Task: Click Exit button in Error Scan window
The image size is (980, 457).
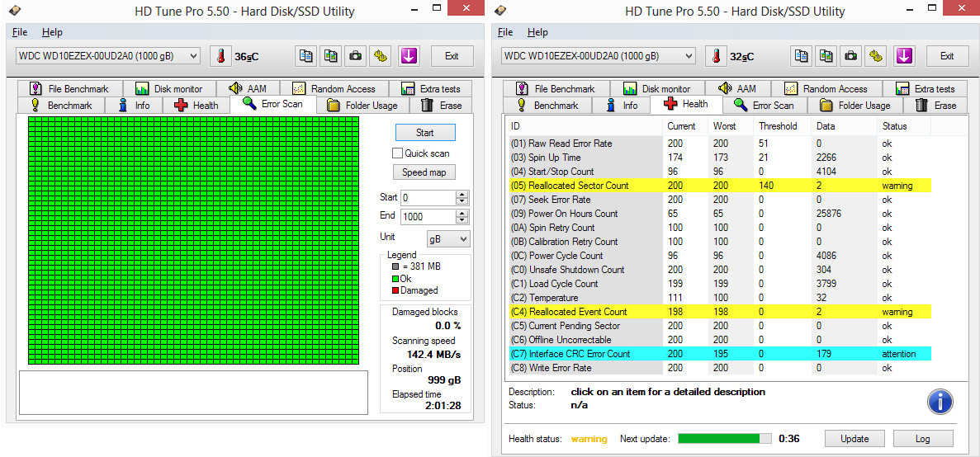Action: coord(452,55)
